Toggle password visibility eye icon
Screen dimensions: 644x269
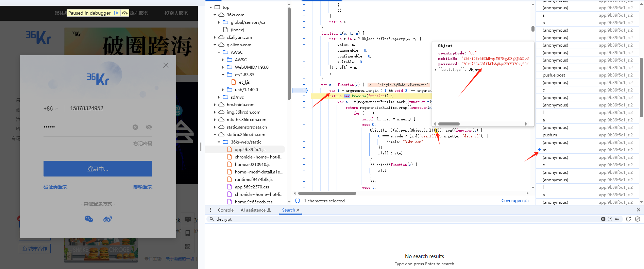click(149, 127)
